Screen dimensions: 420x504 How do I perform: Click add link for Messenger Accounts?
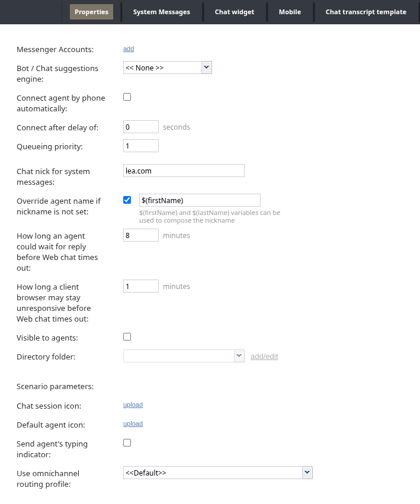point(129,49)
